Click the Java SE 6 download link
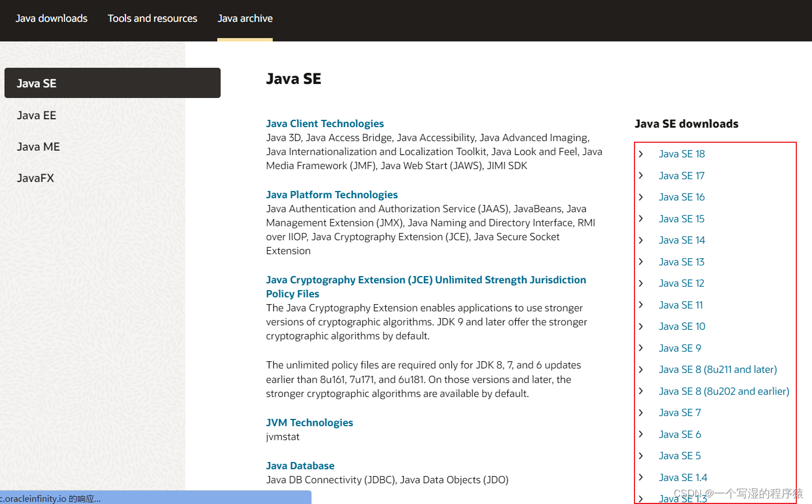 click(680, 434)
